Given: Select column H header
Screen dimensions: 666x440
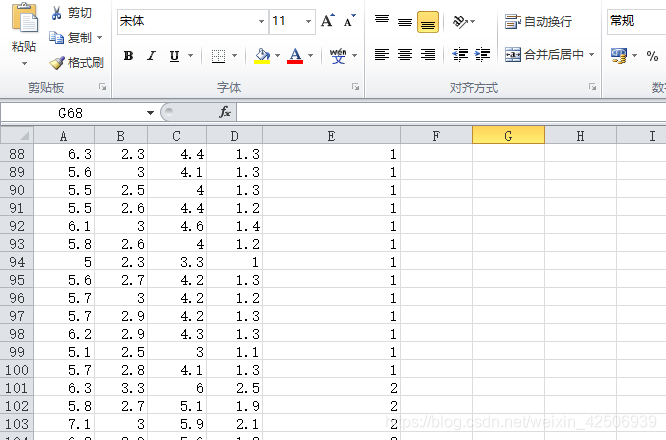Looking at the screenshot, I should (x=580, y=136).
